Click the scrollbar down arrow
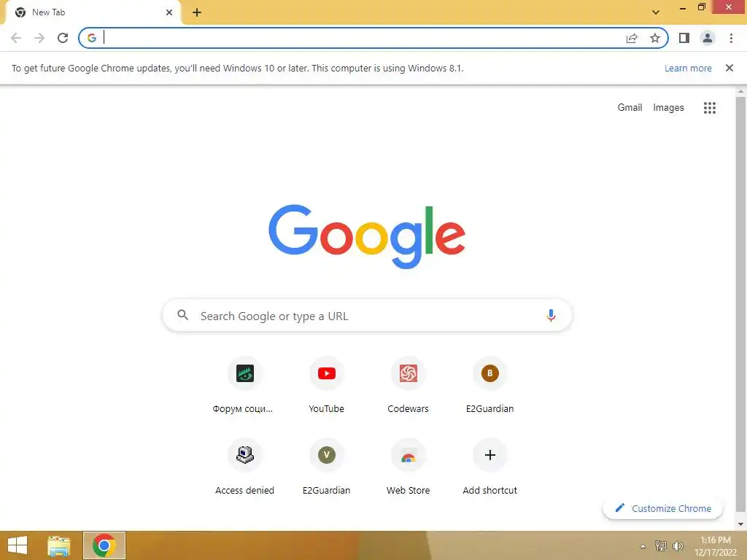 (741, 524)
